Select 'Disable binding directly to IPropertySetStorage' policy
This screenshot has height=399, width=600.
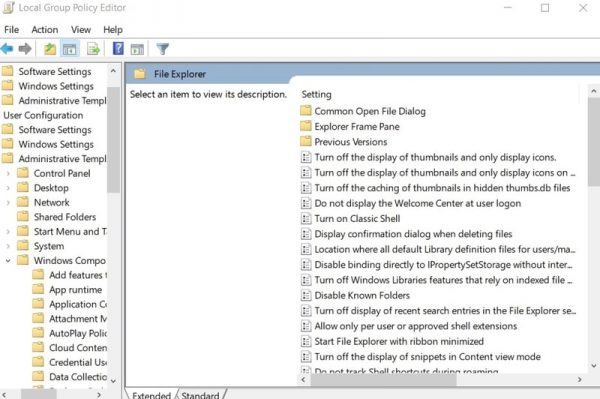click(x=444, y=264)
